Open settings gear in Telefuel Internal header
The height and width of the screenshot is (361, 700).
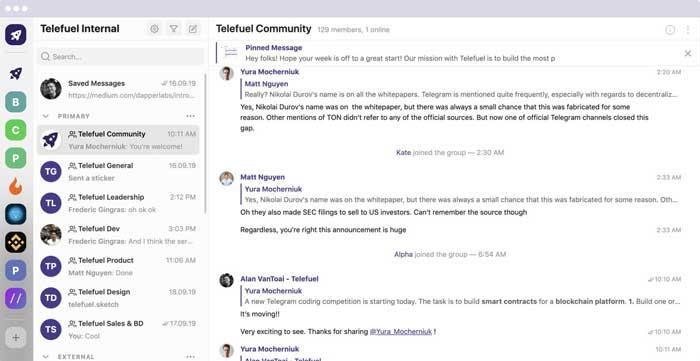click(x=154, y=29)
